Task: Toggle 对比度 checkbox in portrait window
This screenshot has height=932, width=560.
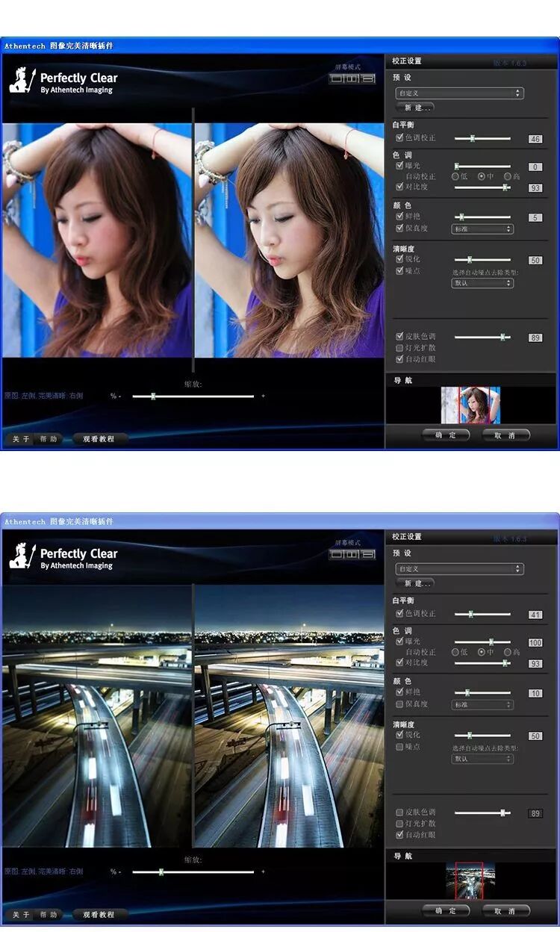Action: click(399, 187)
